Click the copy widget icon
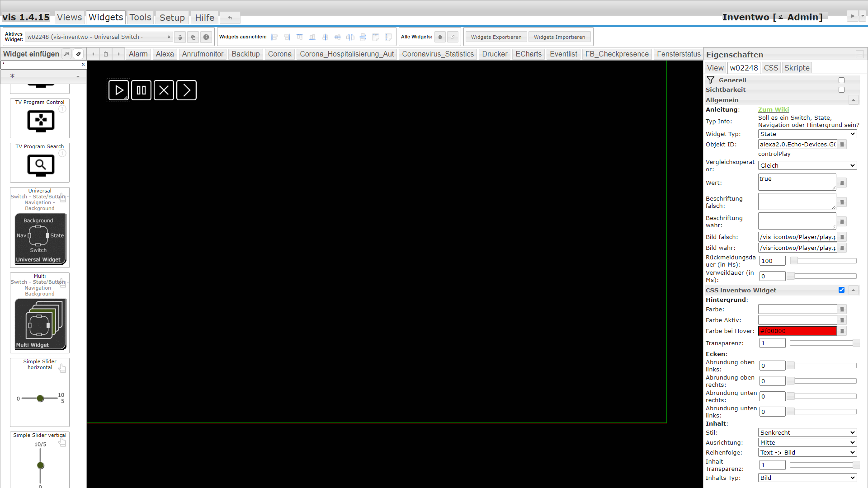The height and width of the screenshot is (488, 868). 193,37
